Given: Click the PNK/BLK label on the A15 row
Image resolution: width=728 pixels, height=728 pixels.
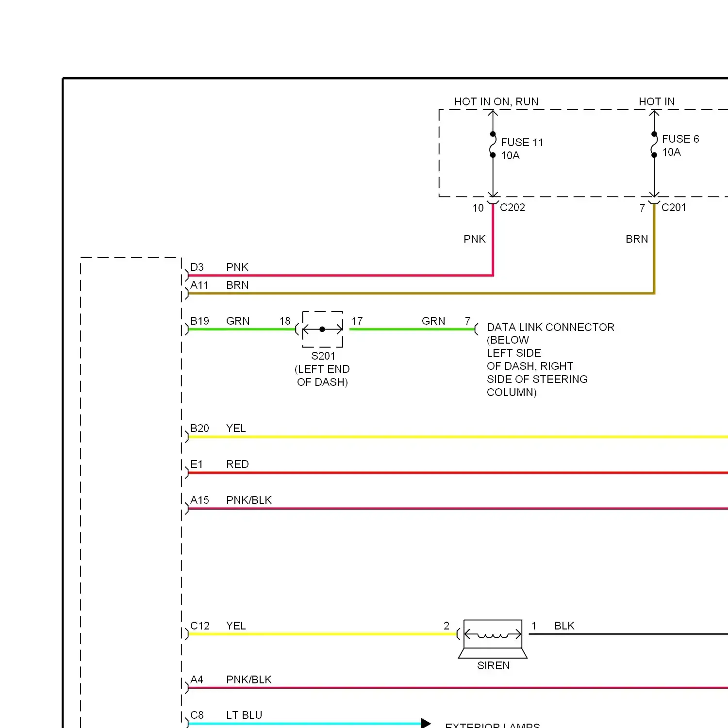Looking at the screenshot, I should (x=249, y=500).
